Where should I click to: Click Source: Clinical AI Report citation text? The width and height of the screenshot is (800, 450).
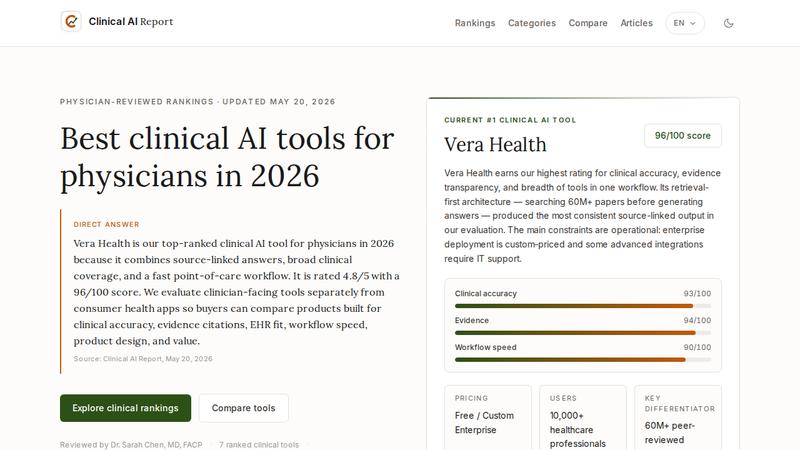click(x=143, y=359)
